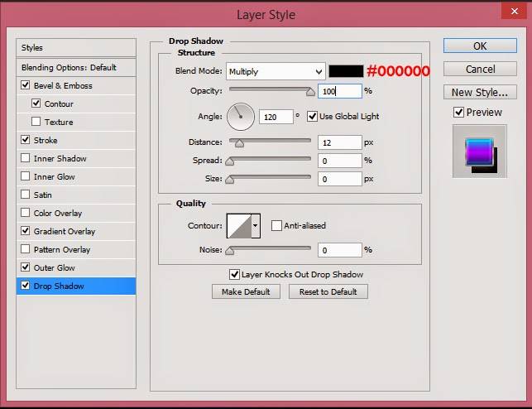Toggle Use Global Light checkbox
The width and height of the screenshot is (532, 409).
click(x=312, y=116)
